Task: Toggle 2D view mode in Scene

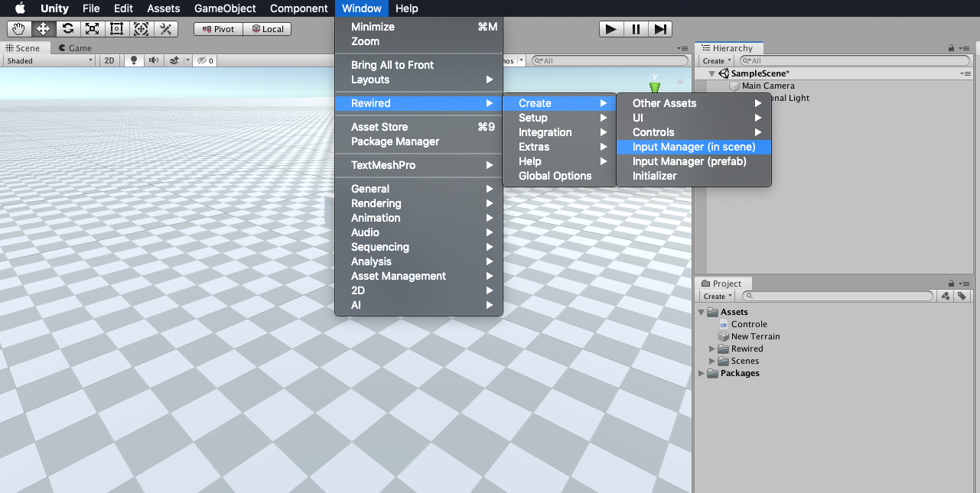Action: 109,60
